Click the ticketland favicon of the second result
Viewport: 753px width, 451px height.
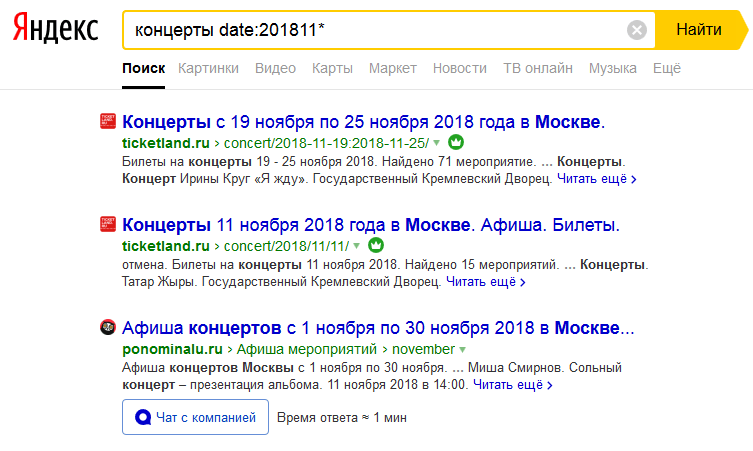[x=108, y=223]
